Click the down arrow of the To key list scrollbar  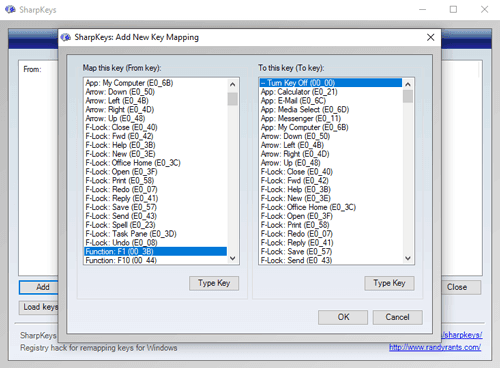pos(408,258)
